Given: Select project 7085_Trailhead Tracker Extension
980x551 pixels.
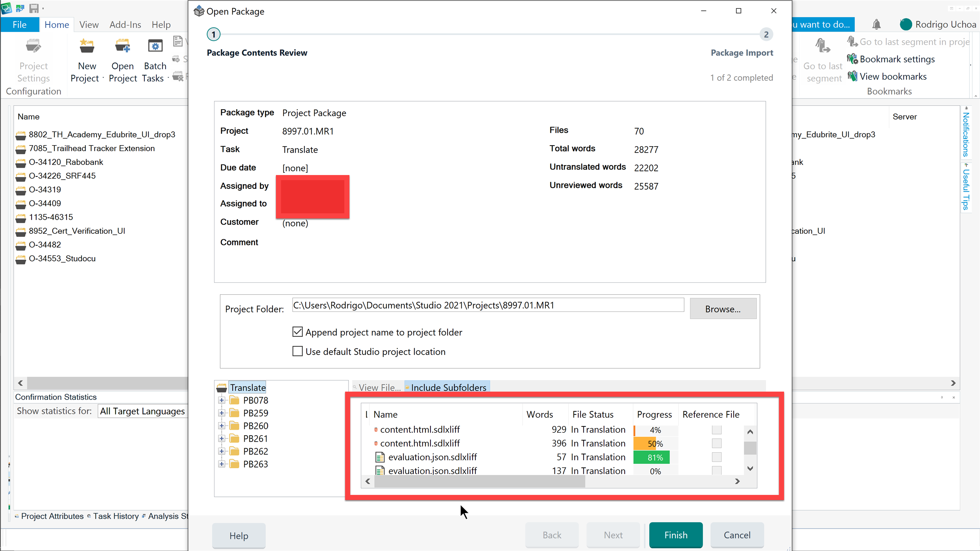Looking at the screenshot, I should pyautogui.click(x=92, y=148).
